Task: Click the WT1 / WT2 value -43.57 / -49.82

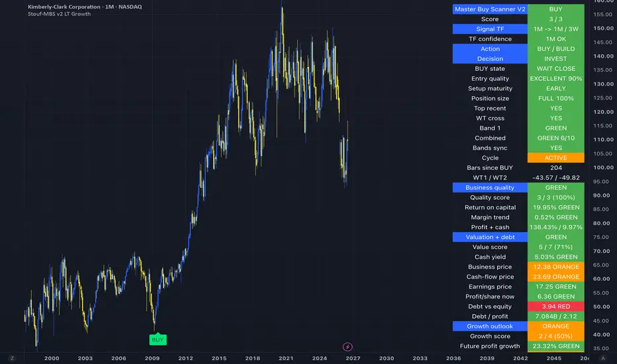Action: (555, 177)
